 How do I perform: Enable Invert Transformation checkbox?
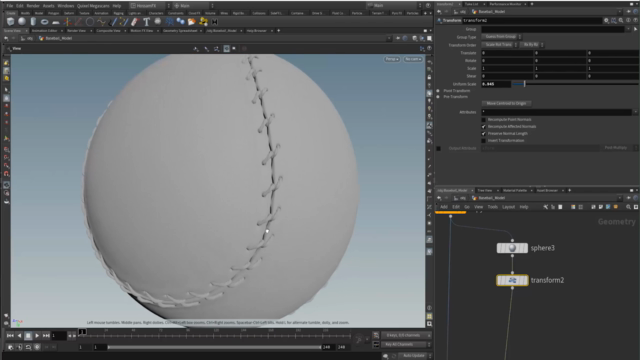[484, 140]
